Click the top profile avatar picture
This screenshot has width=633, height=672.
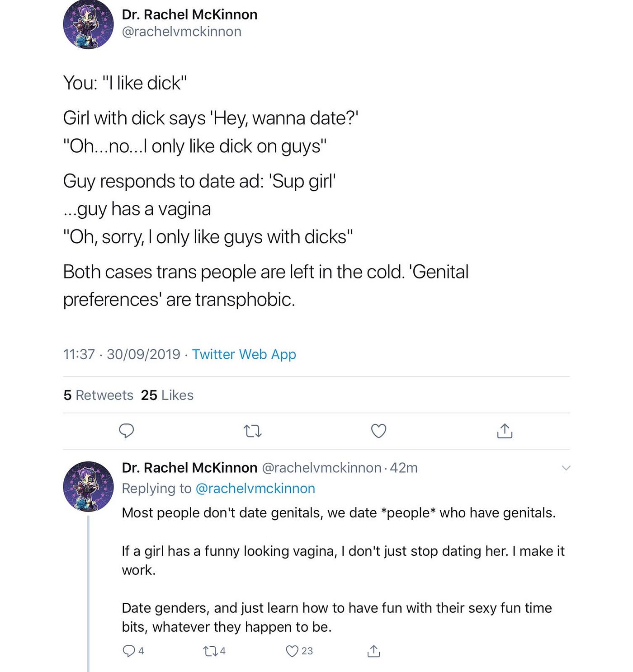[x=88, y=24]
